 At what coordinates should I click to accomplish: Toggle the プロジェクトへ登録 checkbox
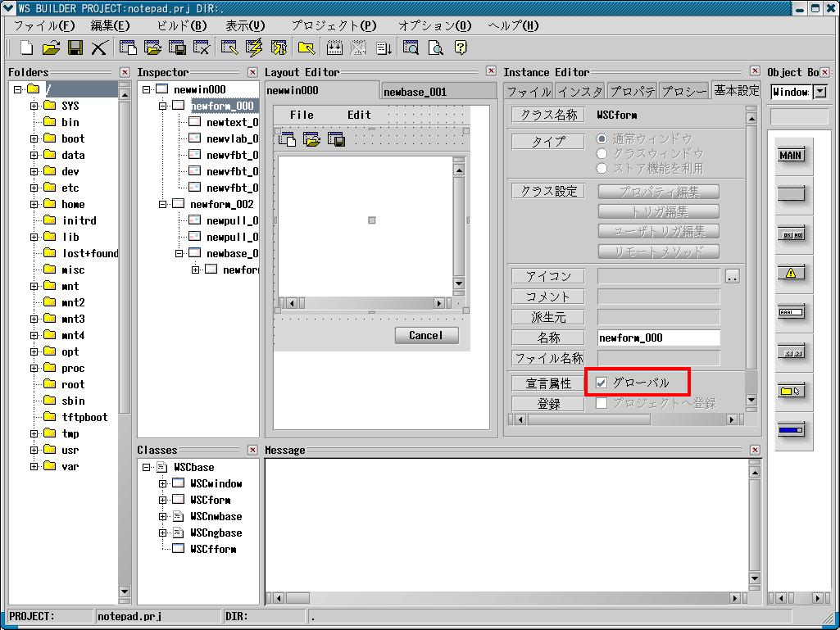[602, 403]
